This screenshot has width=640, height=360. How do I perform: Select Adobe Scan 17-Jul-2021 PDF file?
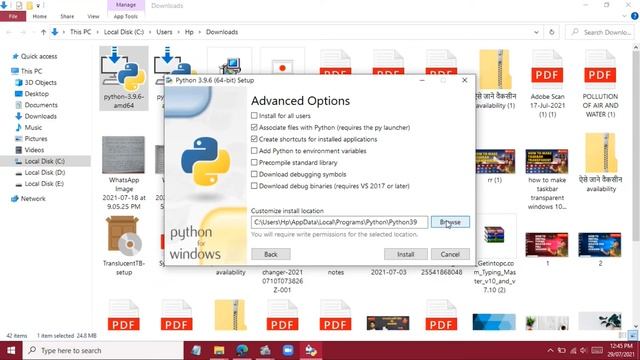coord(547,84)
